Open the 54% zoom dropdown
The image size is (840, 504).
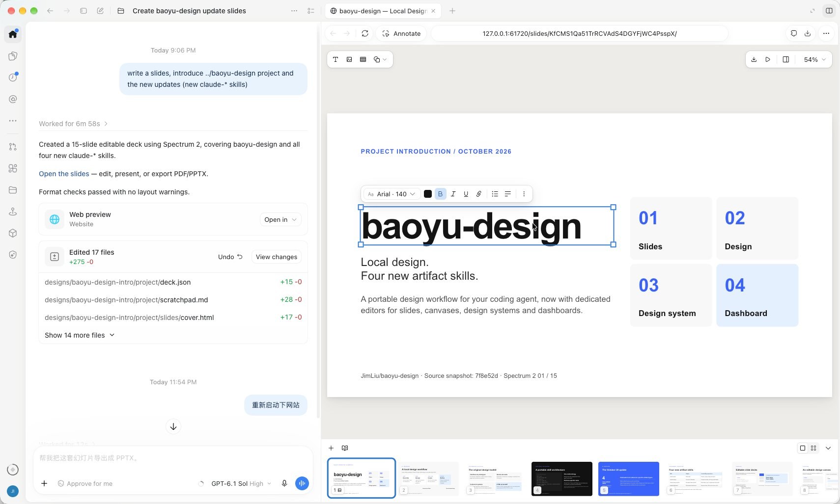(814, 59)
